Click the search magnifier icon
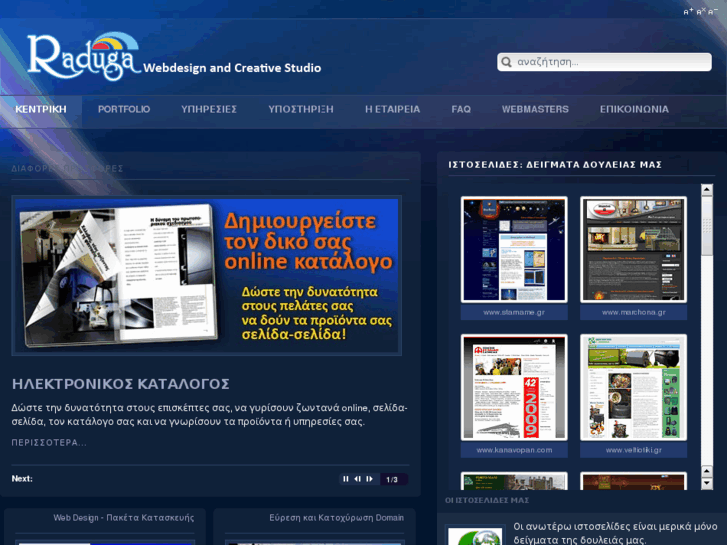The image size is (727, 545). point(506,62)
